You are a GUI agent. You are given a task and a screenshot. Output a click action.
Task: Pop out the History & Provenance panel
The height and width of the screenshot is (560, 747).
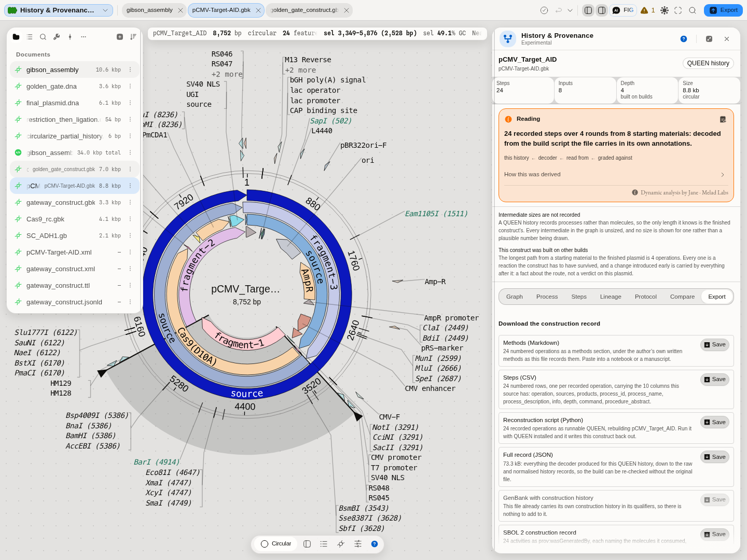[709, 39]
